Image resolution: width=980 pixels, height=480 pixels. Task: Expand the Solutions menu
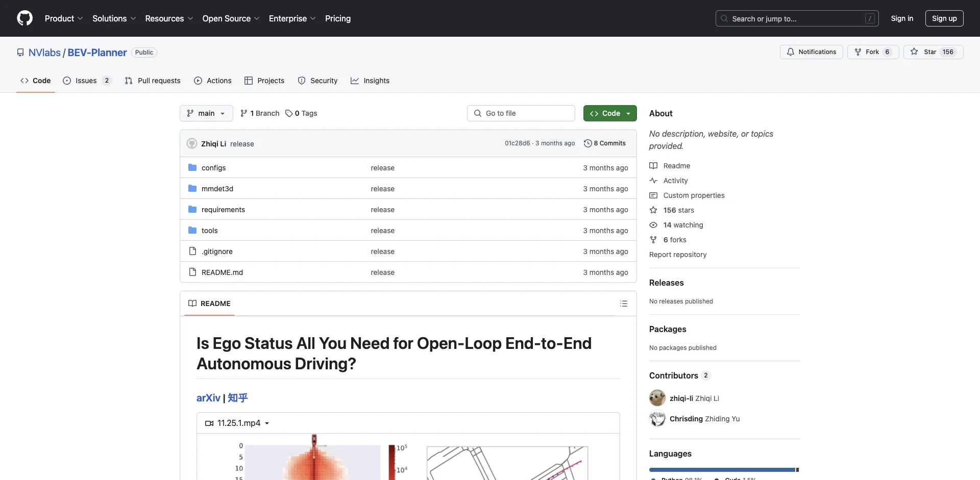click(x=114, y=18)
